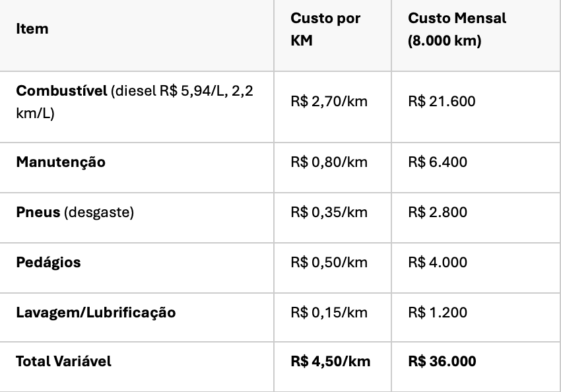Select the Combustível row label cell

tap(135, 102)
